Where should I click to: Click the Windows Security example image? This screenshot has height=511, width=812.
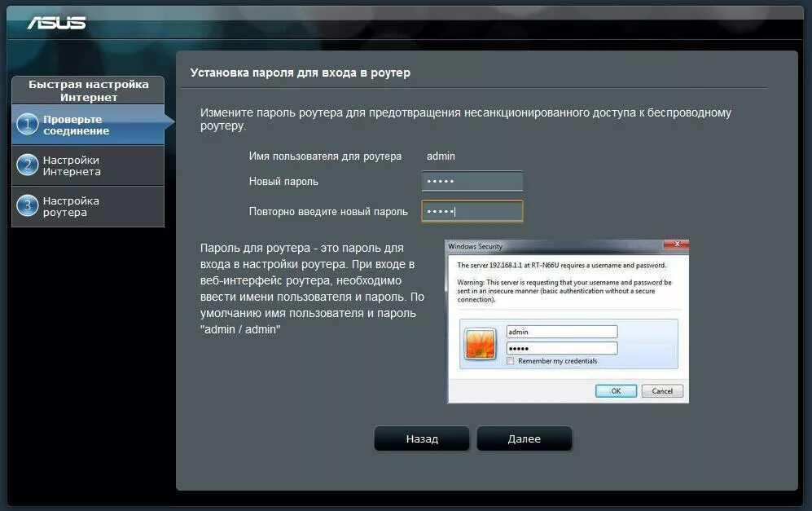tap(568, 321)
